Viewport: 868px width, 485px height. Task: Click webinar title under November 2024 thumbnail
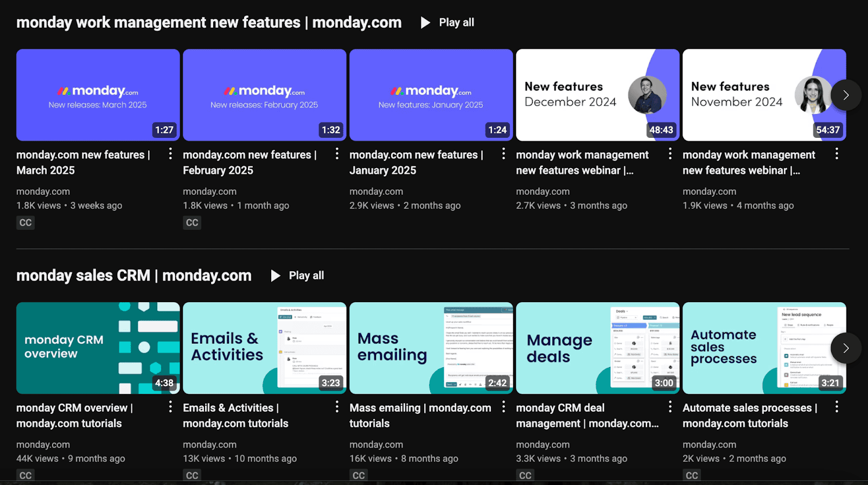[x=749, y=162]
